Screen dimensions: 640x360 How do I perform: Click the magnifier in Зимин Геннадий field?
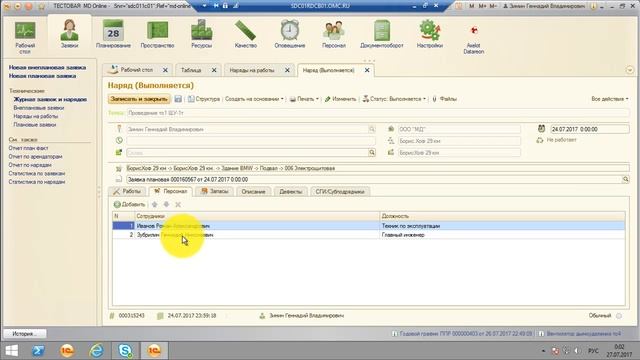tap(371, 129)
